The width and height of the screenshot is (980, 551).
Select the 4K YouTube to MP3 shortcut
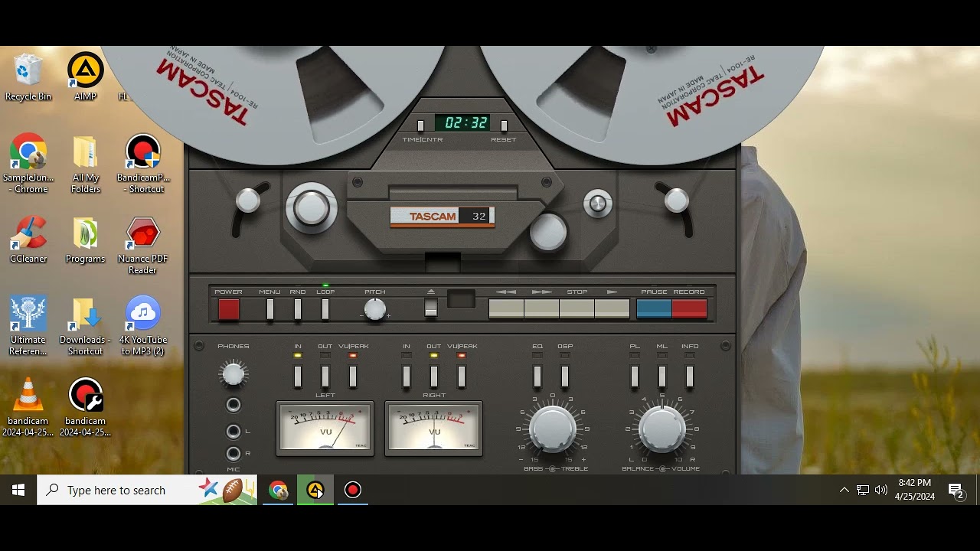click(143, 326)
